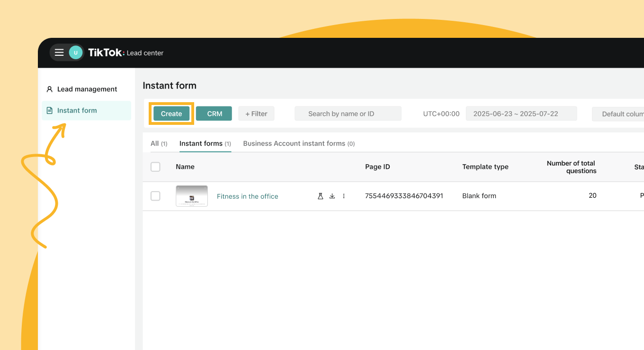Click the CRM button

coord(214,114)
